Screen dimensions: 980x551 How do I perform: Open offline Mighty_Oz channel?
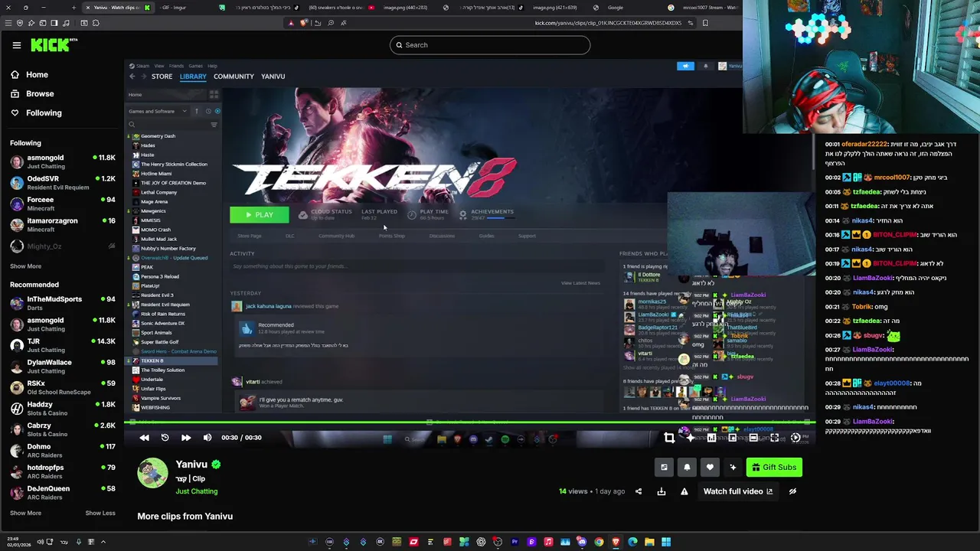click(x=63, y=246)
